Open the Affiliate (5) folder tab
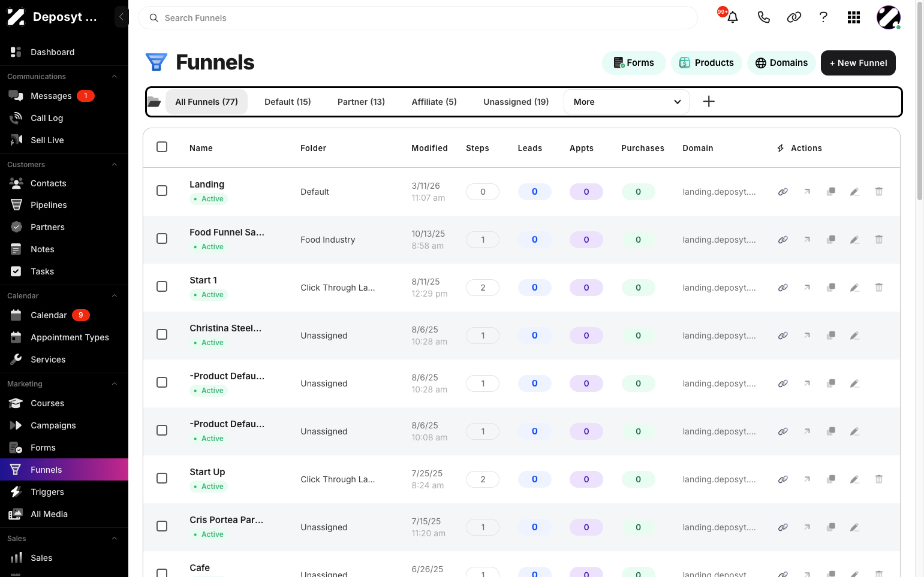 pyautogui.click(x=434, y=102)
